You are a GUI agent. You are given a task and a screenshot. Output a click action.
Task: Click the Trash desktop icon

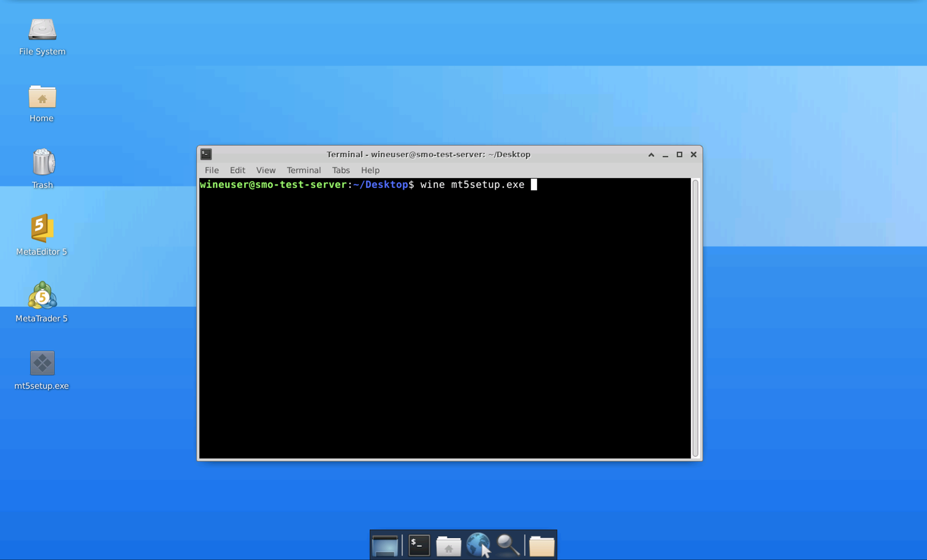pyautogui.click(x=43, y=162)
